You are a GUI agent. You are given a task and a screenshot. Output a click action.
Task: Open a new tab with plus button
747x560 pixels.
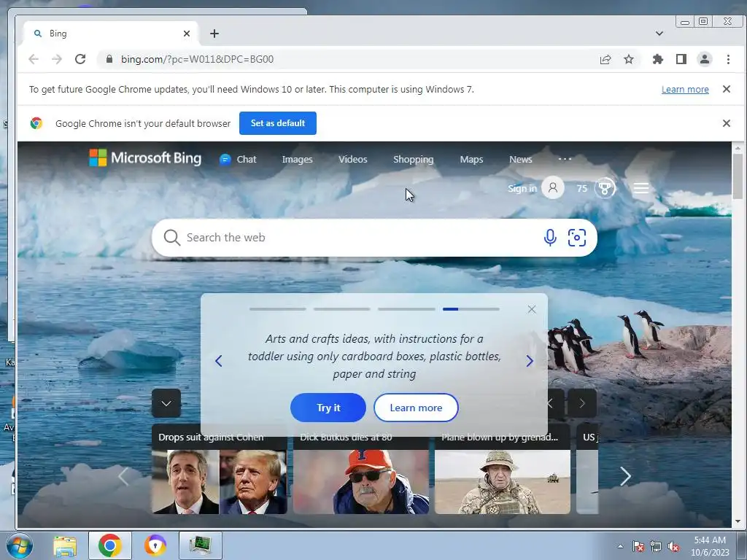tap(214, 34)
